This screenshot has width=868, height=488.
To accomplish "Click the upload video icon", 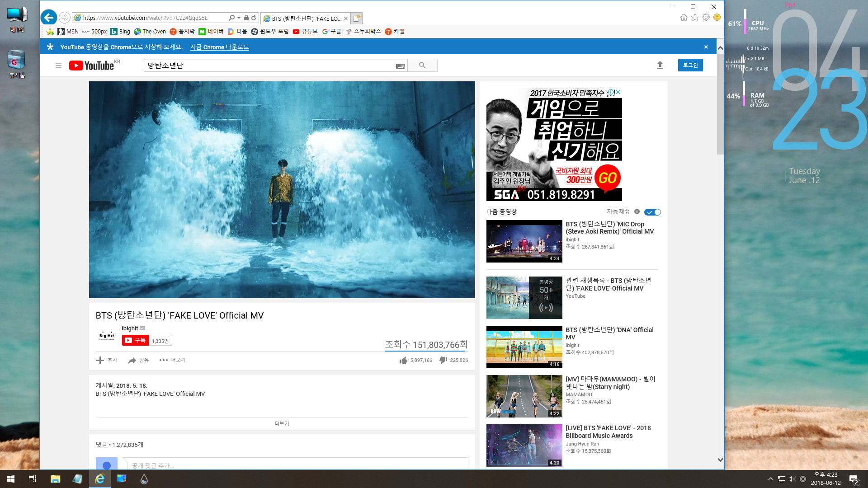I will click(x=660, y=65).
